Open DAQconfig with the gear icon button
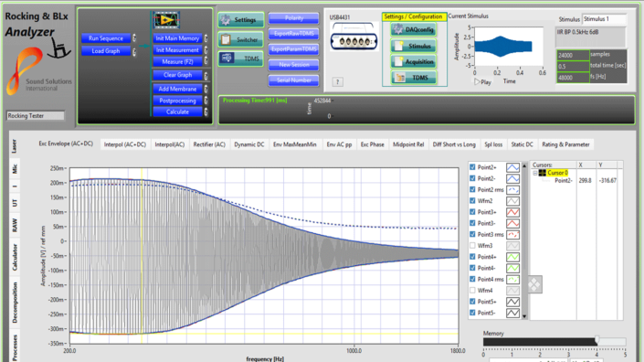This screenshot has height=362, width=644. click(413, 29)
